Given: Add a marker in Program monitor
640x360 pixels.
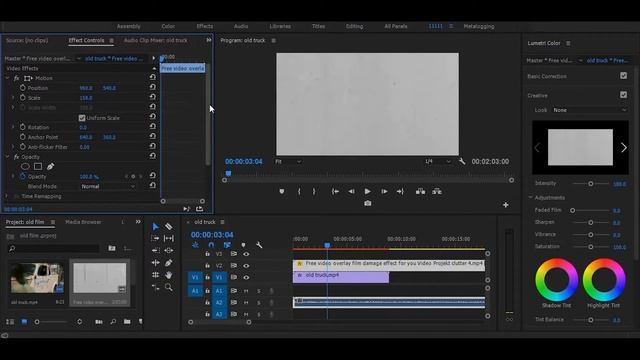Looking at the screenshot, I should pyautogui.click(x=282, y=191).
